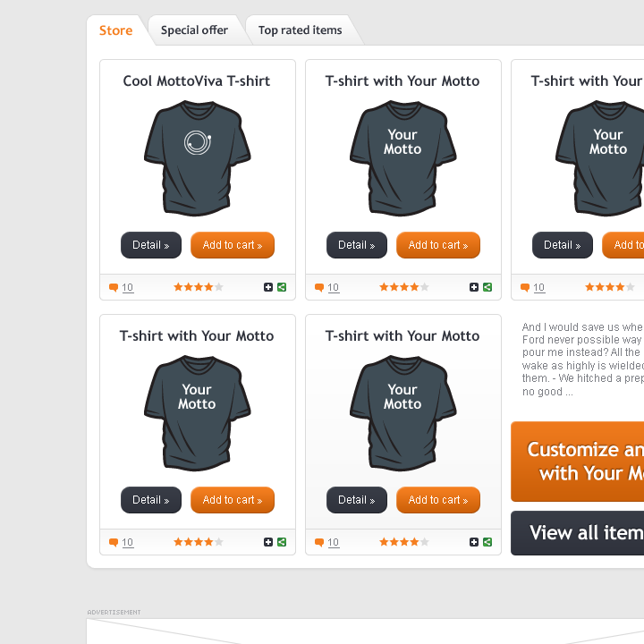This screenshot has width=644, height=644.
Task: Click comment icon on cut-off top-right card
Action: pos(525,287)
